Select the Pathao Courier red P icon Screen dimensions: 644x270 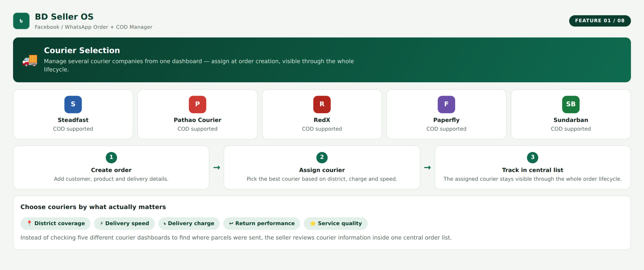197,104
